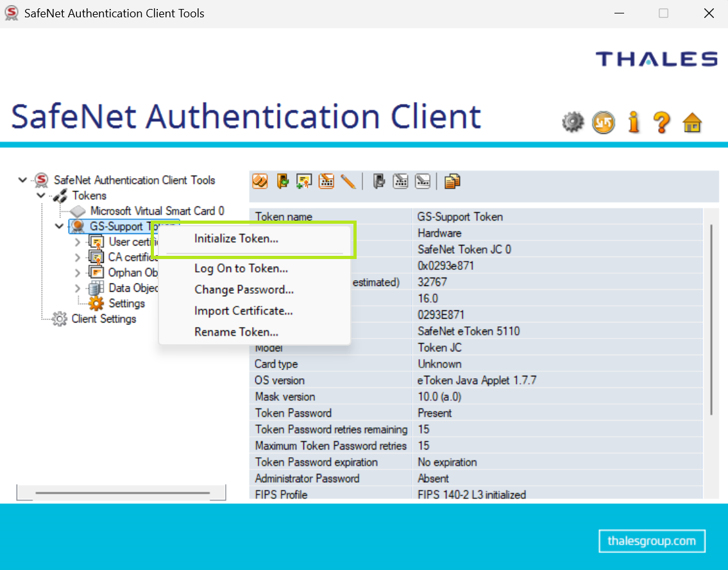
Task: Select Import Certificate... from the context menu
Action: click(x=254, y=311)
